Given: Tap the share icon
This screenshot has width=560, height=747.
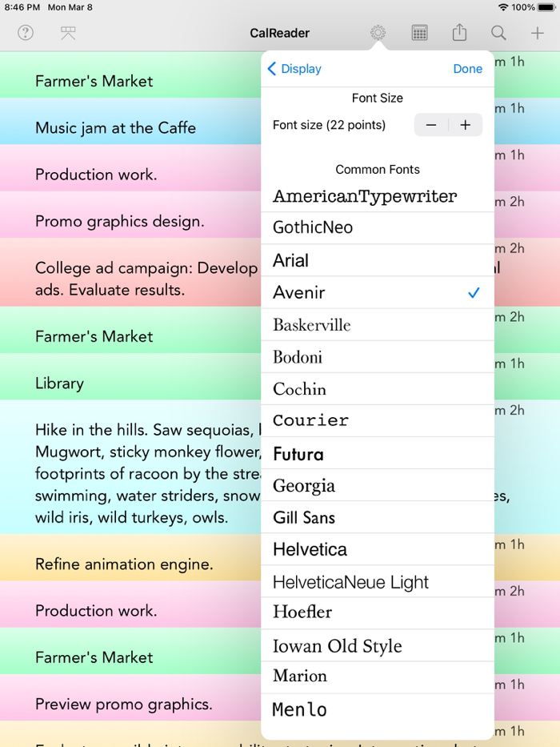Looking at the screenshot, I should click(458, 33).
